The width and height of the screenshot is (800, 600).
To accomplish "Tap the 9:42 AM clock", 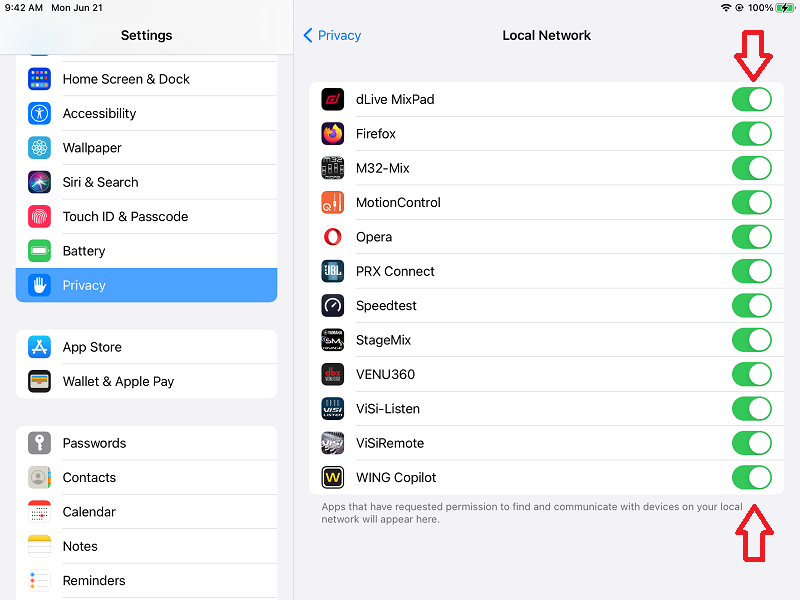I will [23, 8].
